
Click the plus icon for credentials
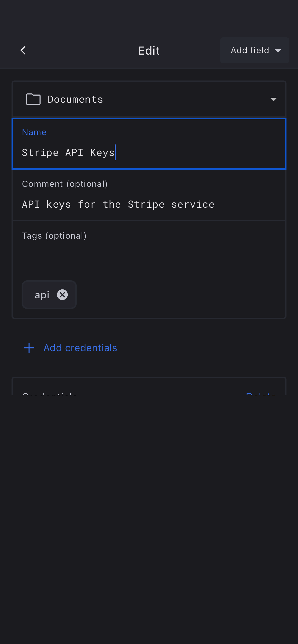click(29, 348)
